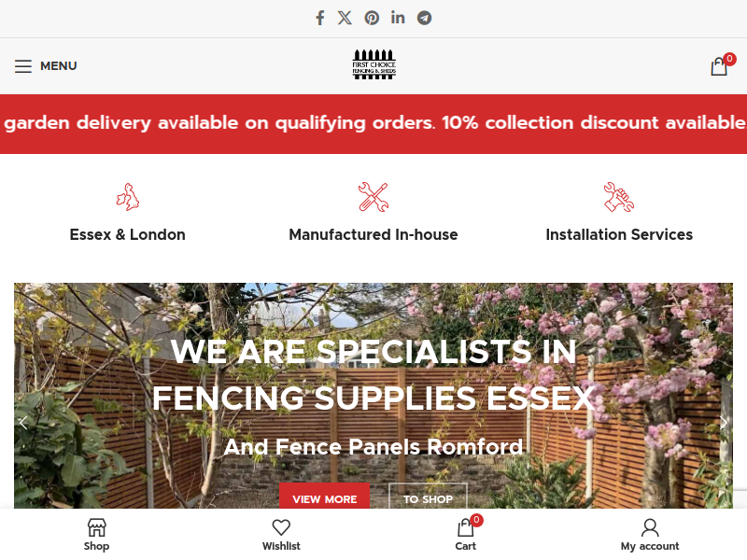
Task: Open the Wishlist tab in bottom bar
Action: pos(281,535)
